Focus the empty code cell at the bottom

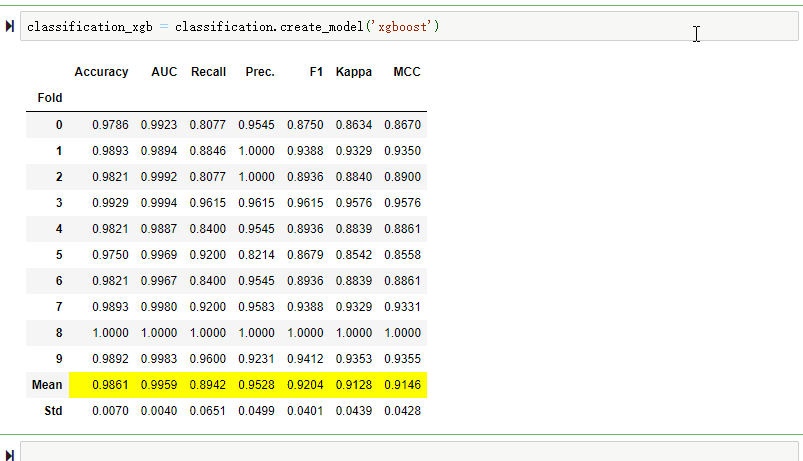point(409,452)
